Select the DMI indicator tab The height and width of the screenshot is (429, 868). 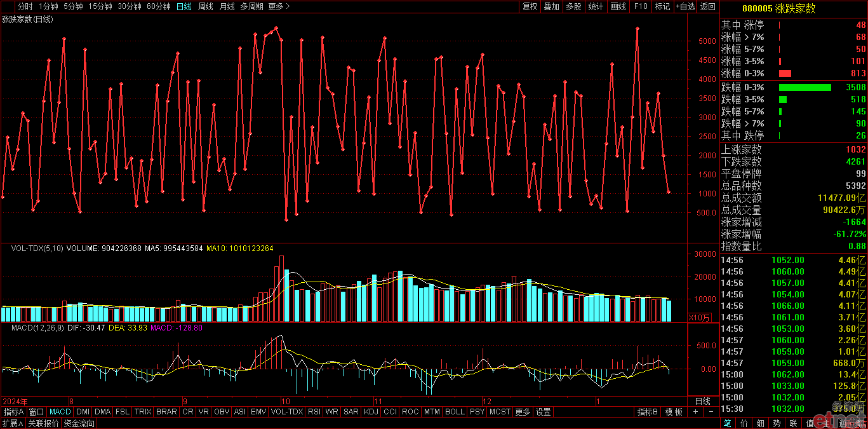83,412
